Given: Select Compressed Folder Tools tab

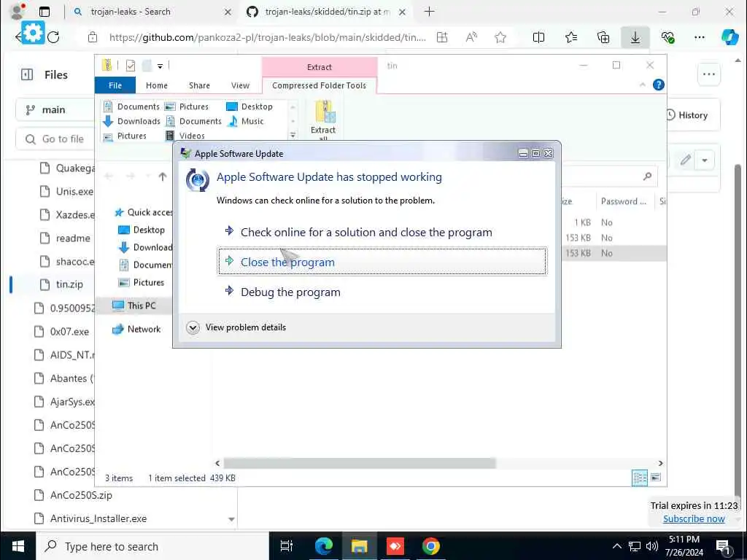Looking at the screenshot, I should (320, 85).
